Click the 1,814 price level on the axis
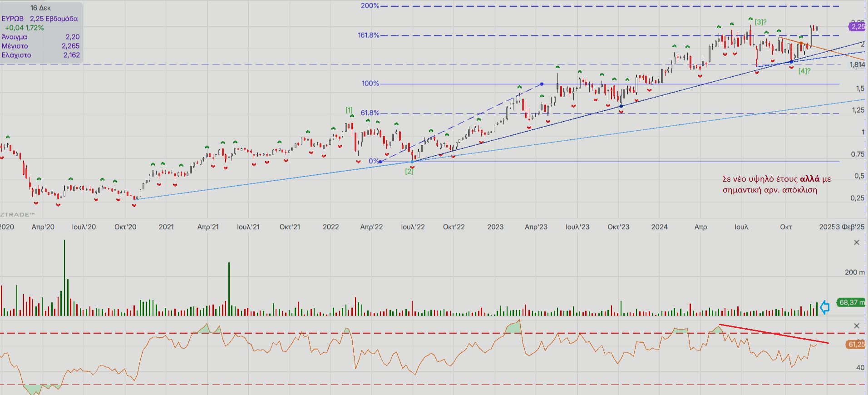Screen dimensions: 868x395 [x=858, y=65]
